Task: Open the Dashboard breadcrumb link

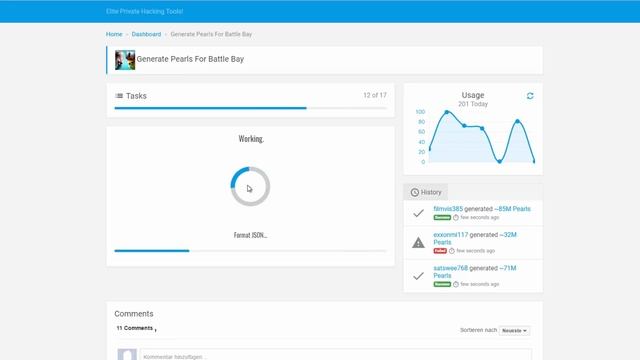Action: (x=146, y=34)
